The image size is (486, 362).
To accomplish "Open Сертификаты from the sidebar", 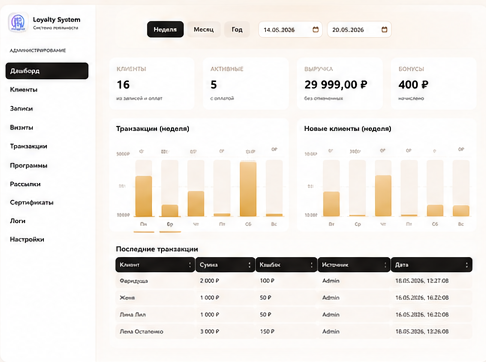I will click(32, 203).
